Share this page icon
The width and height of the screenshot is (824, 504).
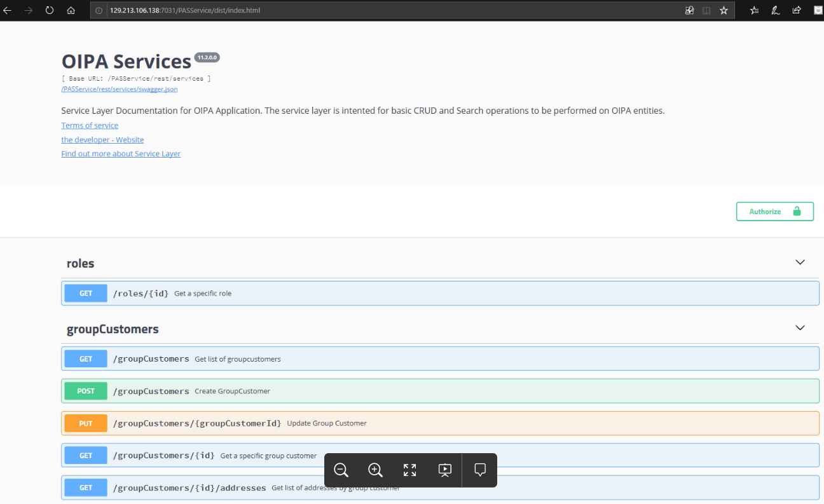click(797, 10)
